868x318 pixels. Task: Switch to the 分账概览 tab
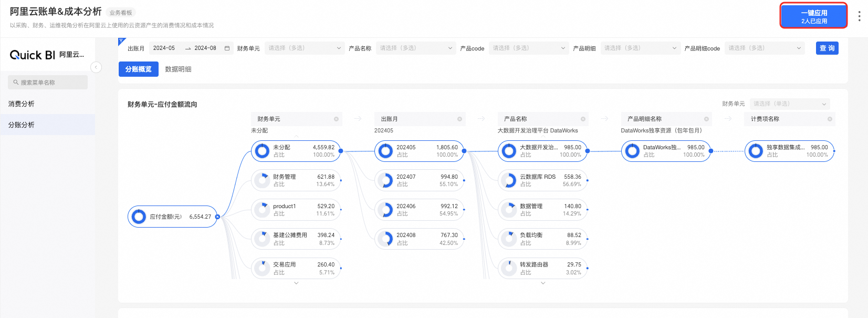point(139,69)
